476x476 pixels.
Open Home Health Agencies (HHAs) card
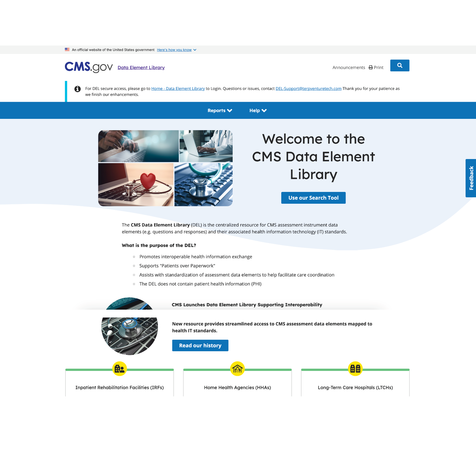237,383
